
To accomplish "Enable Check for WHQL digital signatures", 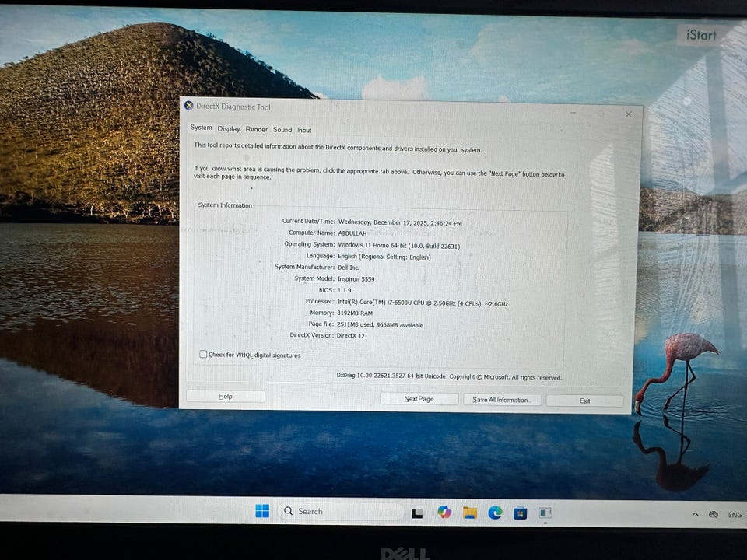I will click(x=203, y=355).
